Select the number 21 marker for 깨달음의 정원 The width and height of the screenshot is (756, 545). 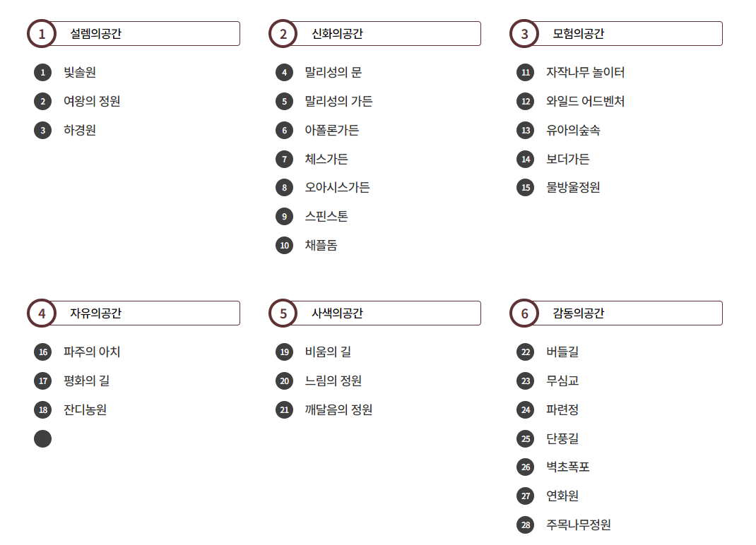coord(285,409)
